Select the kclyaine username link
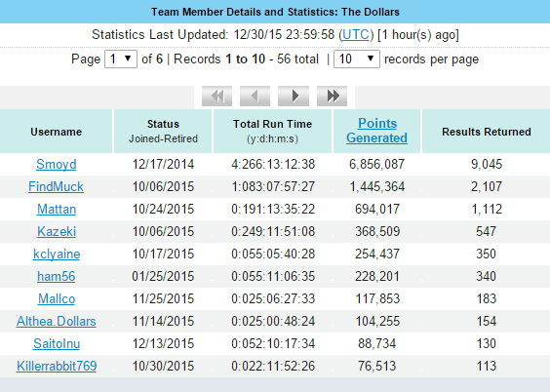Screen dimensions: 550x392 [57, 254]
